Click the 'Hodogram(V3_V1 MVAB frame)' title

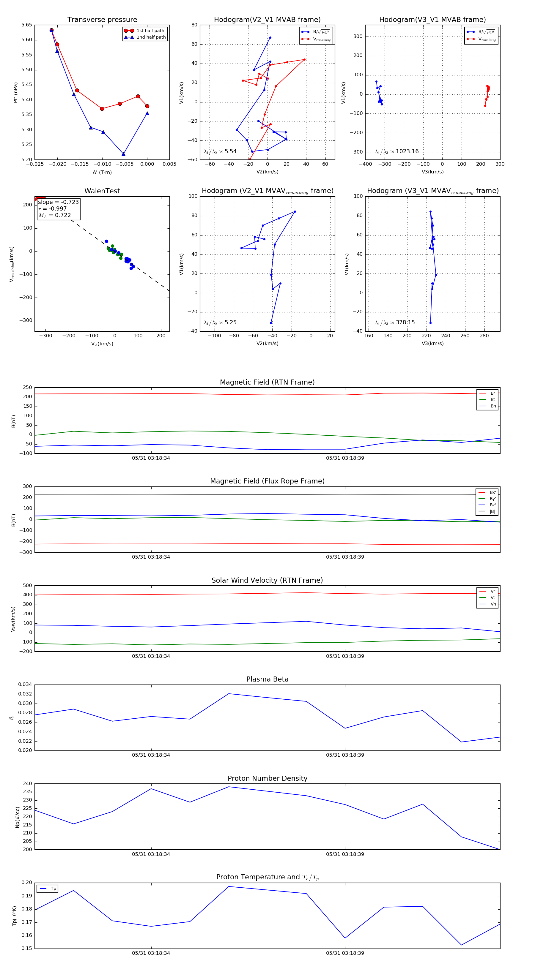click(432, 19)
